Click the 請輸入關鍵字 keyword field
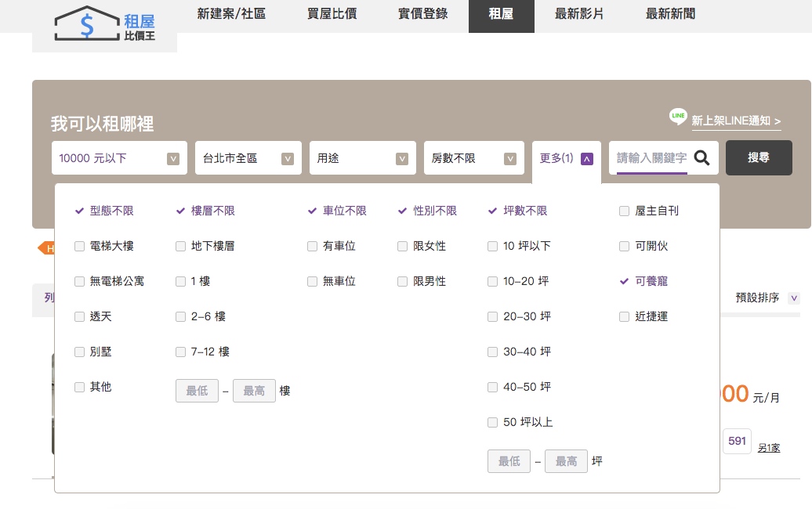812x509 pixels. pos(651,158)
